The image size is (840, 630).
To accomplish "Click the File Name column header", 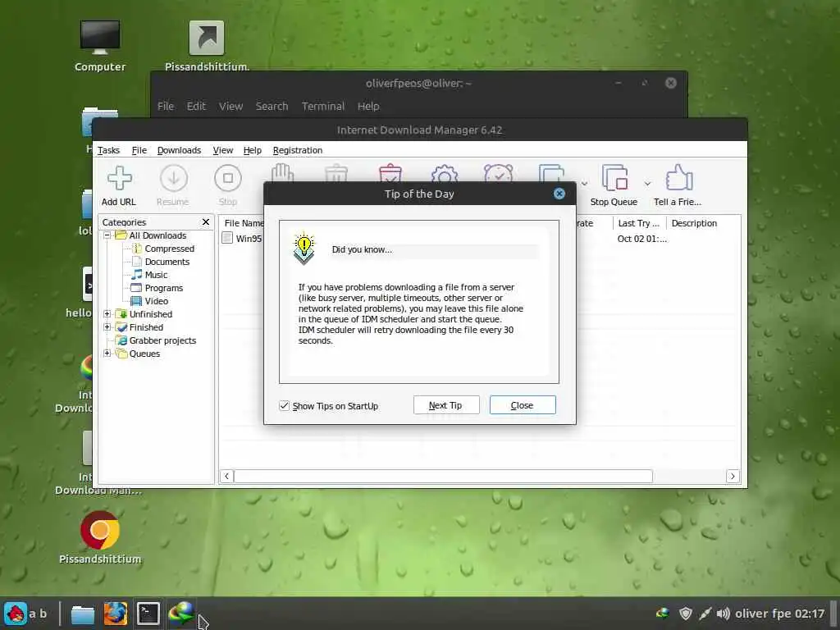I will click(x=242, y=223).
